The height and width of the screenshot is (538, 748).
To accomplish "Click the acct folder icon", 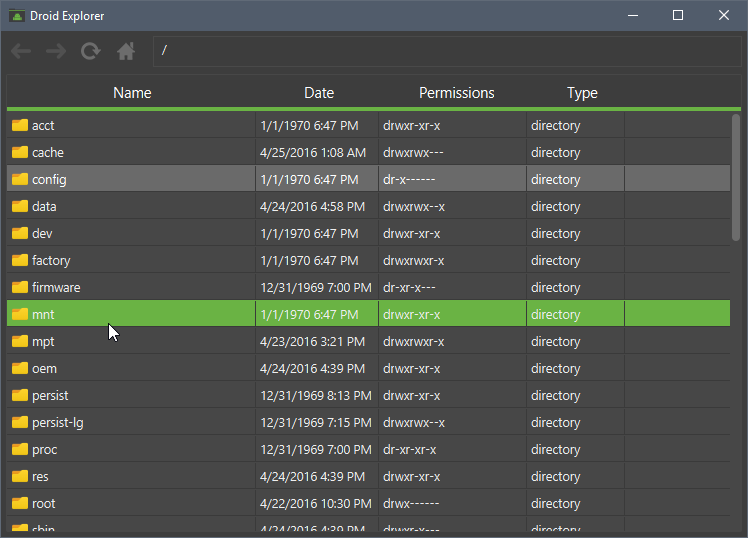I will (20, 125).
